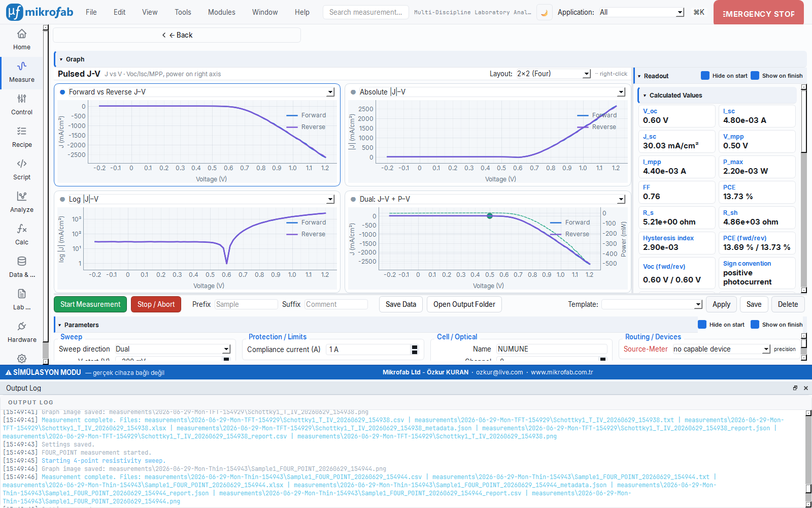Click the Open Output Folder button
Viewport: 812px width, 508px height.
(x=464, y=304)
